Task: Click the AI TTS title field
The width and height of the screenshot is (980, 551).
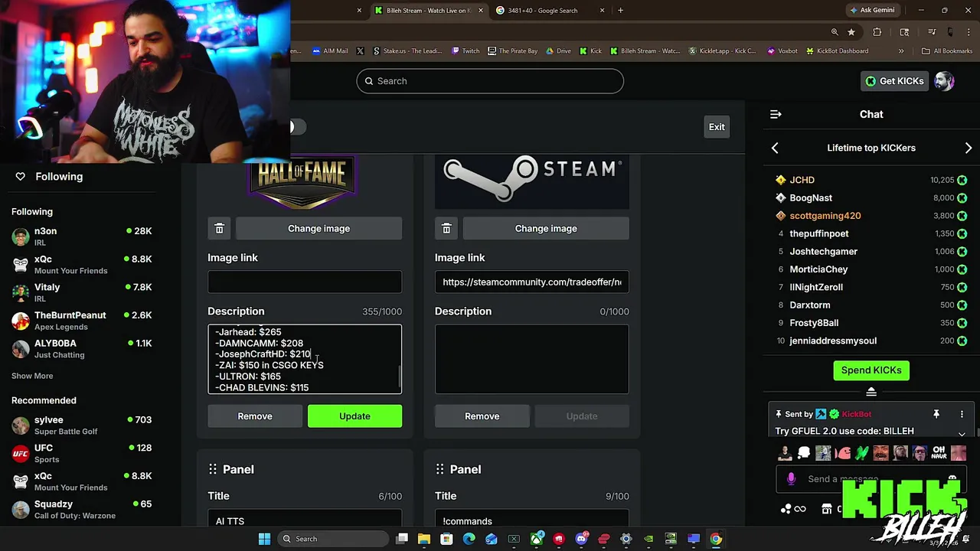Action: point(305,520)
